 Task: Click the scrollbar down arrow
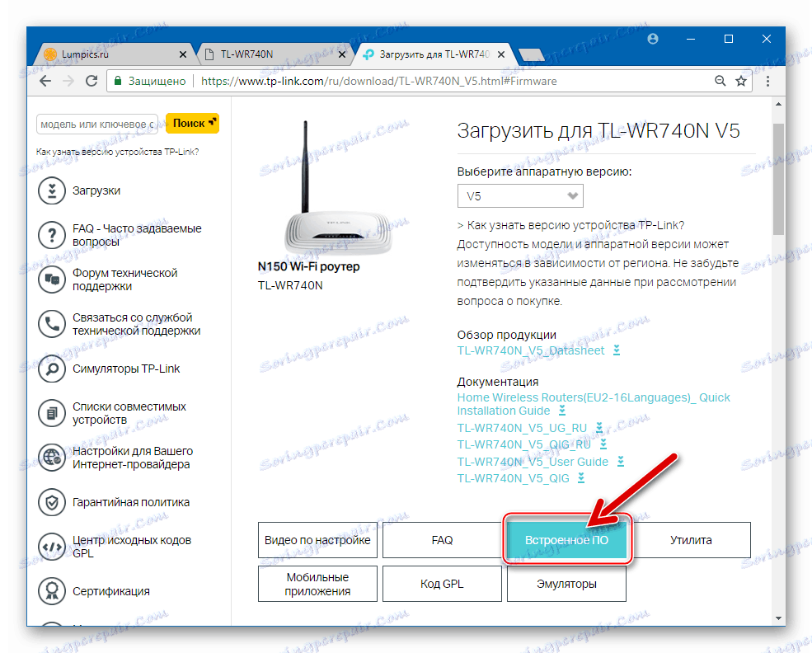pyautogui.click(x=778, y=618)
